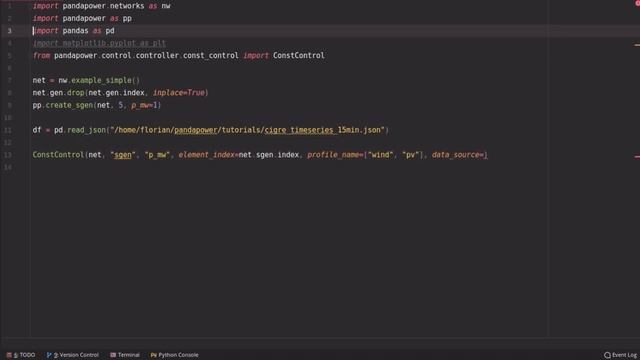This screenshot has width=640, height=360.
Task: Click the greyed 'import matplotlib.pyplot as plt' line
Action: [x=99, y=43]
